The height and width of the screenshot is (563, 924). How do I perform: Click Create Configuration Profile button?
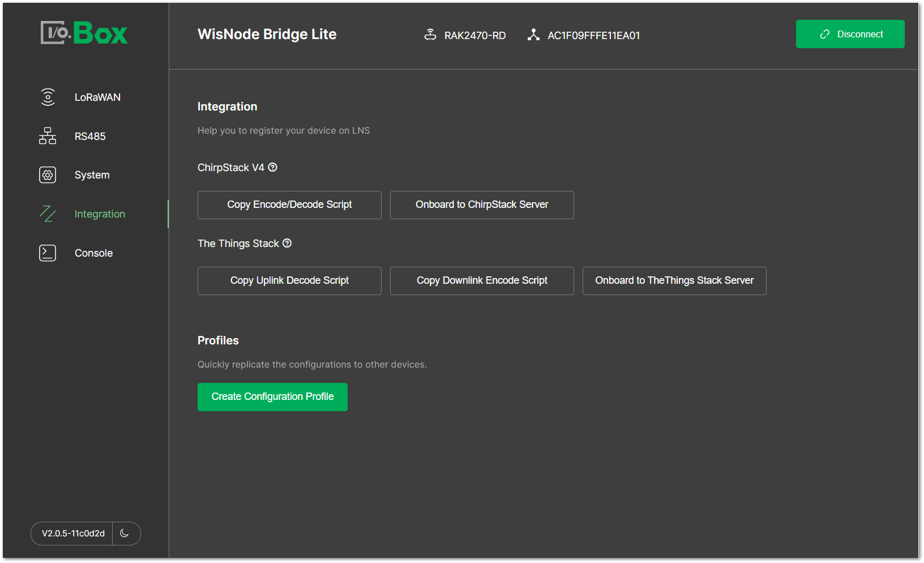[x=272, y=397]
